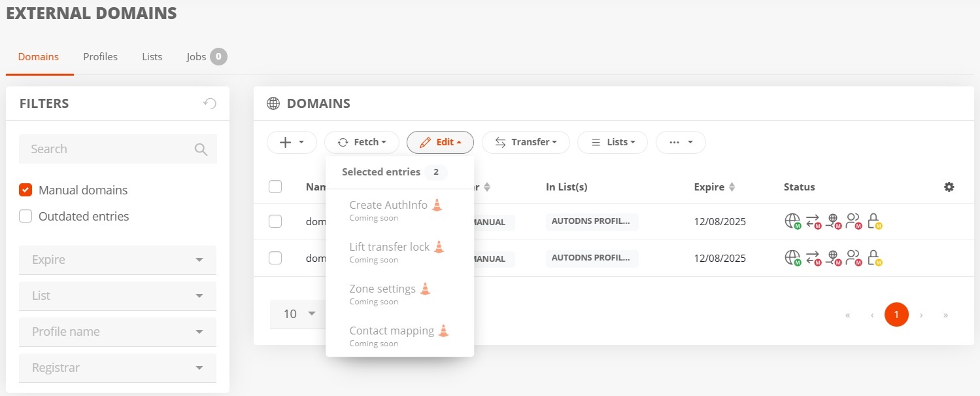Click the Jobs count badge 0
Image resolution: width=980 pixels, height=396 pixels.
click(x=218, y=57)
